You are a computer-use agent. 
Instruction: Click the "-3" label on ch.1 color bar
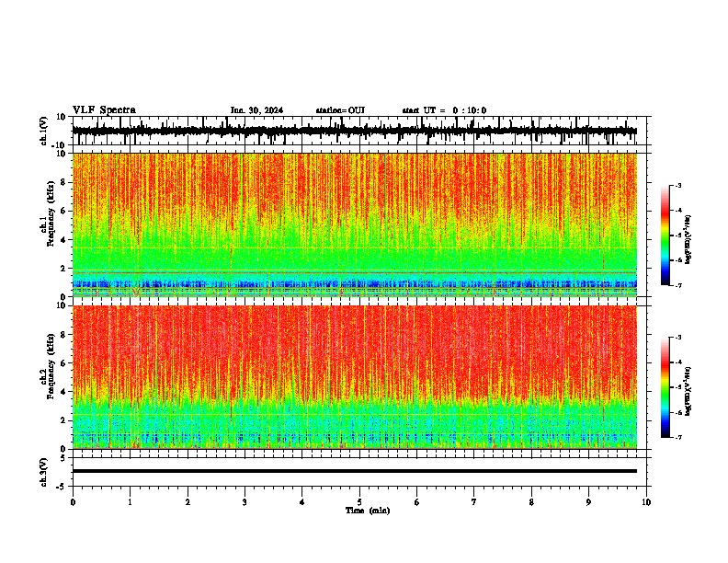[x=677, y=186]
